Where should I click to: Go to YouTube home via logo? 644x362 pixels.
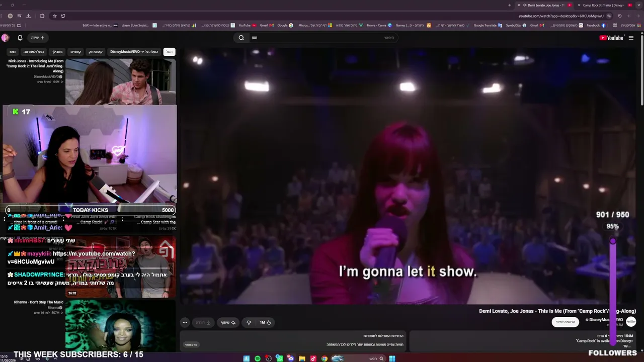point(611,38)
